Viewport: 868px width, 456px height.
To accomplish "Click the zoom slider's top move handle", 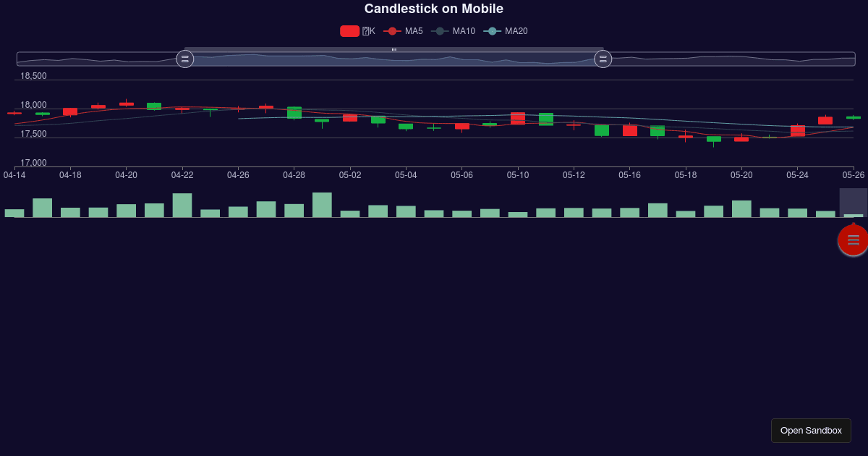I will click(394, 49).
